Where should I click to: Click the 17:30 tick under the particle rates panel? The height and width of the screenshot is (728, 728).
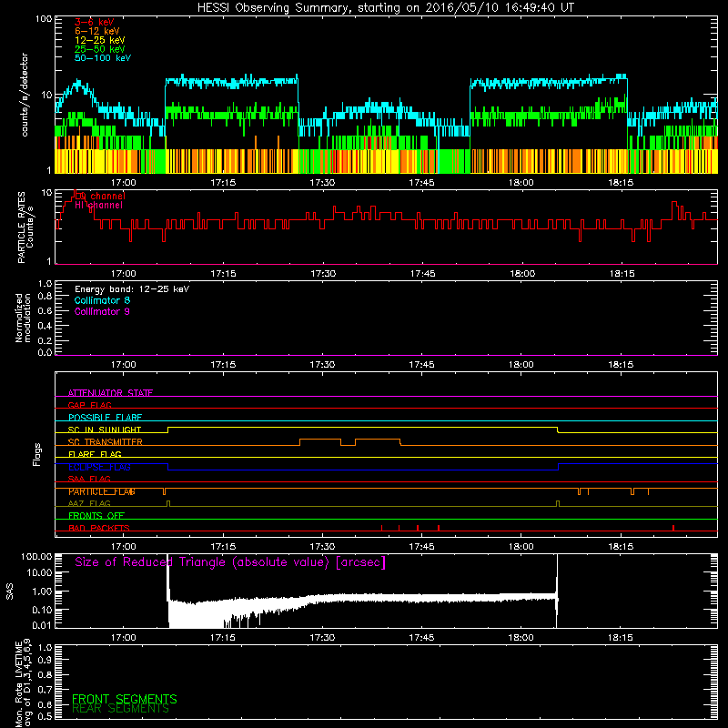(x=323, y=274)
